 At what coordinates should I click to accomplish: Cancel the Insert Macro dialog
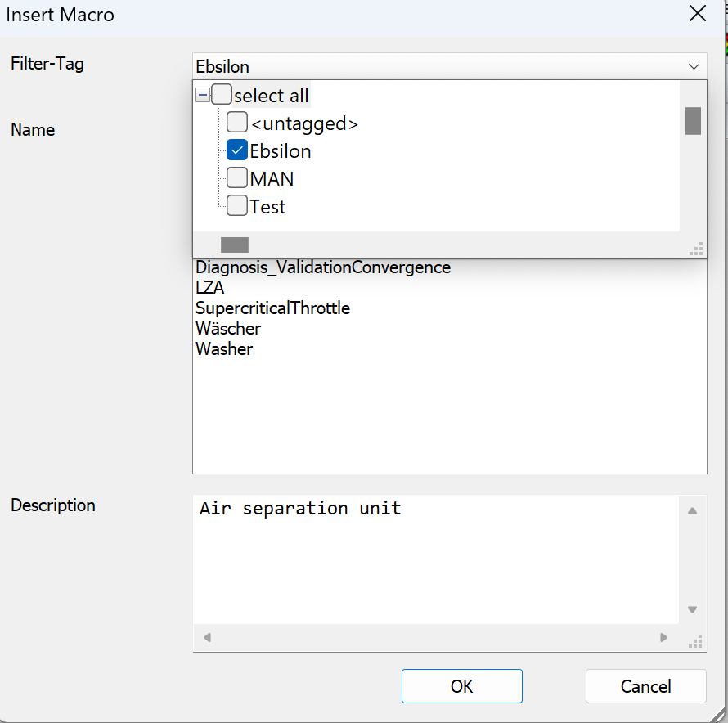point(646,686)
